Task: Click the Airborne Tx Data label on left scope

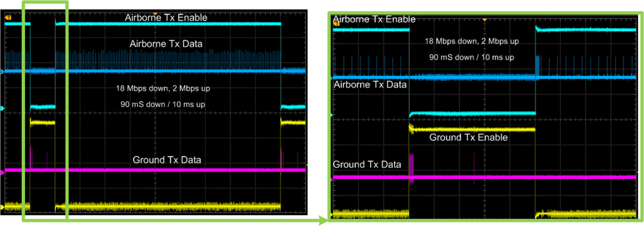Action: [x=166, y=44]
